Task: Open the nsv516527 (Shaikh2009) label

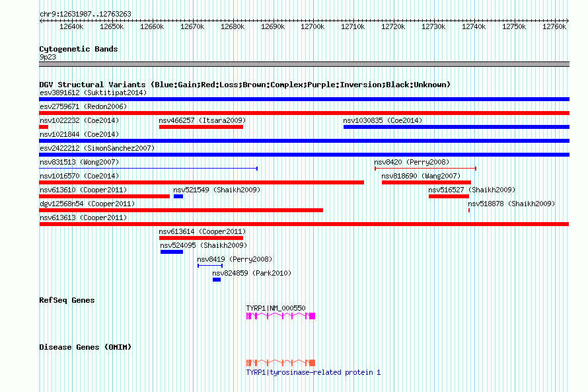Action: point(472,190)
